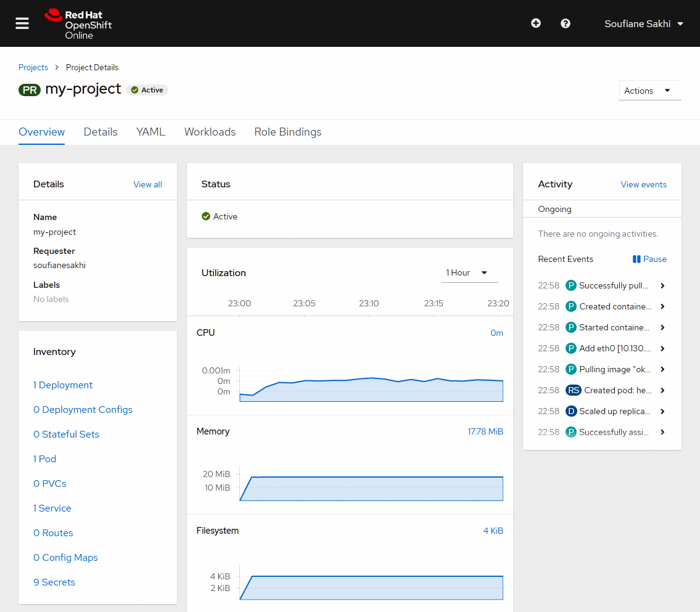Screen dimensions: 700x612
Task: Open the 9 Secrets inventory link
Action: click(x=54, y=582)
